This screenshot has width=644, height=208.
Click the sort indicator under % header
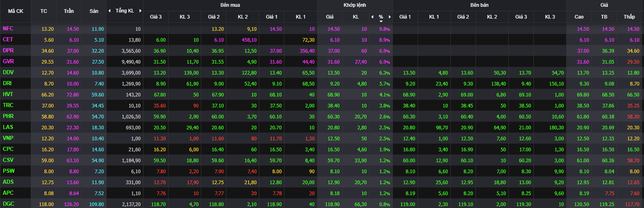381,21
